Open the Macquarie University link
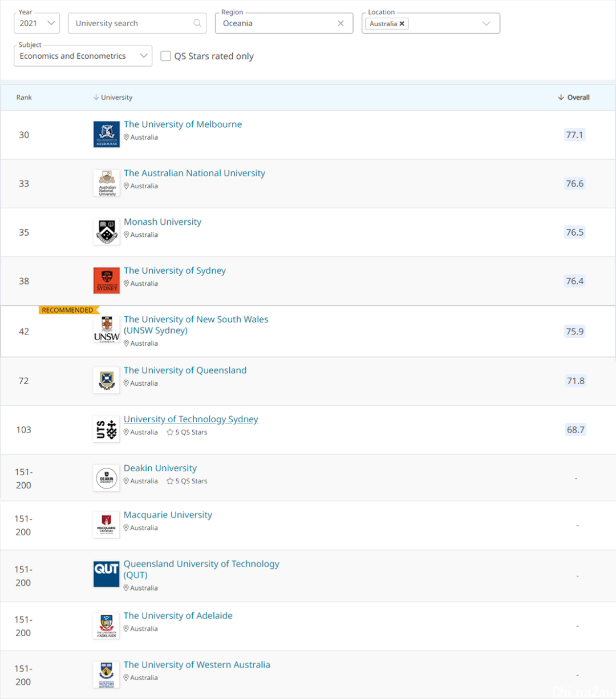This screenshot has width=616, height=699. tap(168, 515)
